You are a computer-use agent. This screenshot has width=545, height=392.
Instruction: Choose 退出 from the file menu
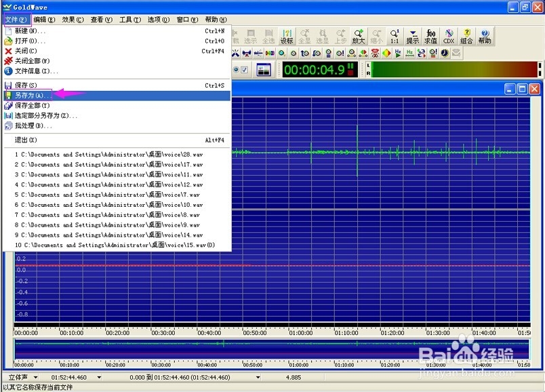(117, 140)
